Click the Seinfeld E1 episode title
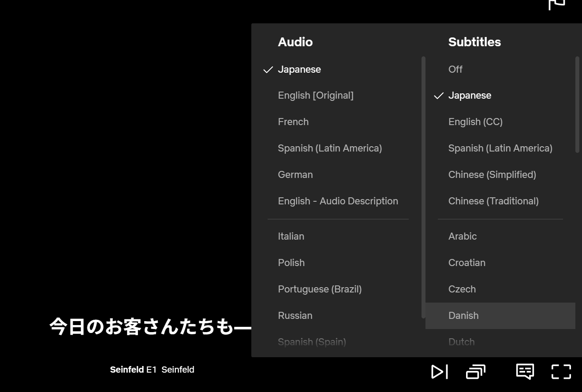The height and width of the screenshot is (392, 582). coord(152,370)
